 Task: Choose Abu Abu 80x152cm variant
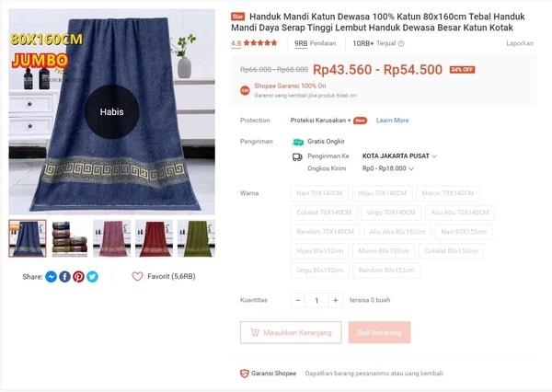pyautogui.click(x=397, y=231)
